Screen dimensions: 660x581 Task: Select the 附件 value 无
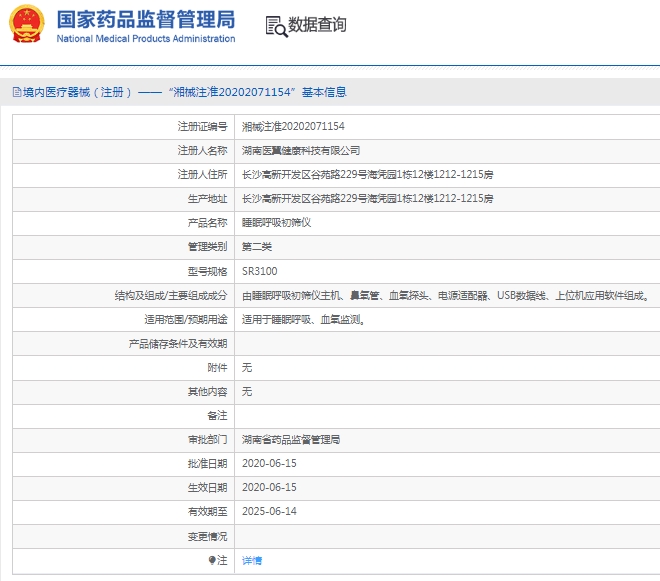247,368
